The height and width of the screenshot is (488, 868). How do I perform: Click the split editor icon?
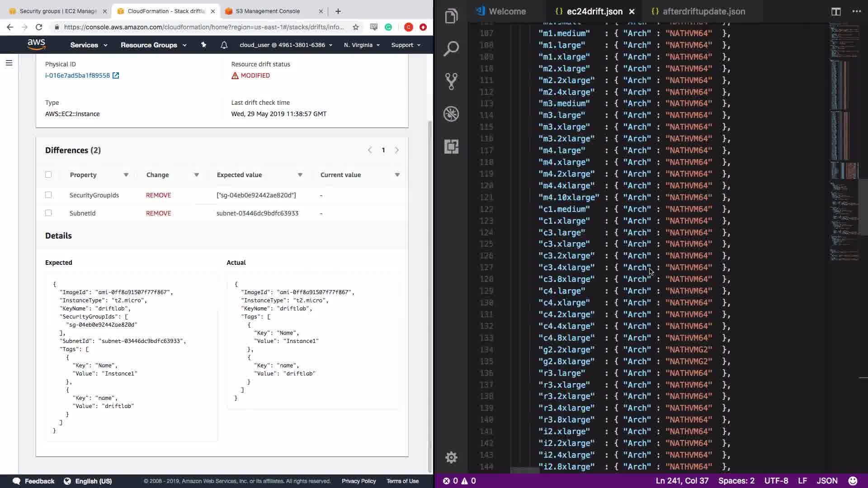pyautogui.click(x=836, y=11)
